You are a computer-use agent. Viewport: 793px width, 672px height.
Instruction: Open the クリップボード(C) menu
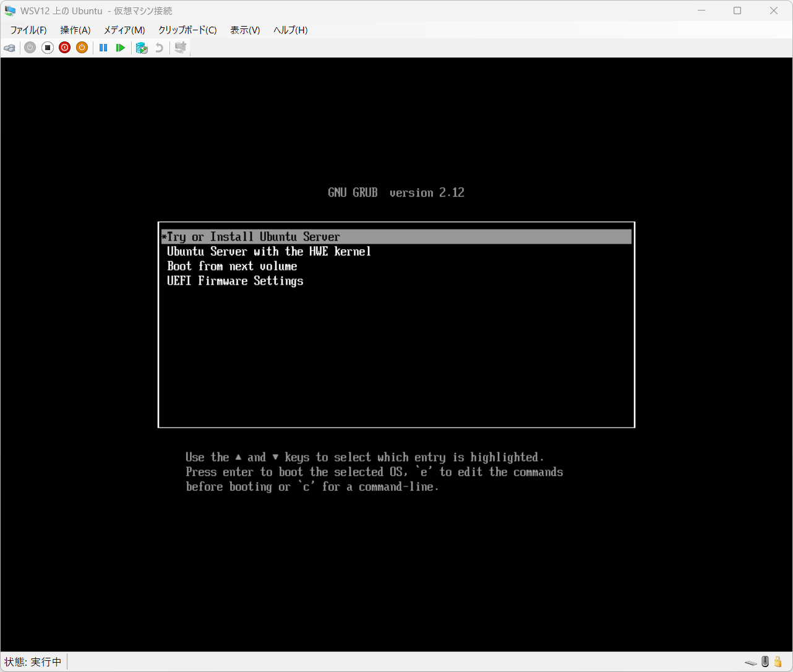187,30
